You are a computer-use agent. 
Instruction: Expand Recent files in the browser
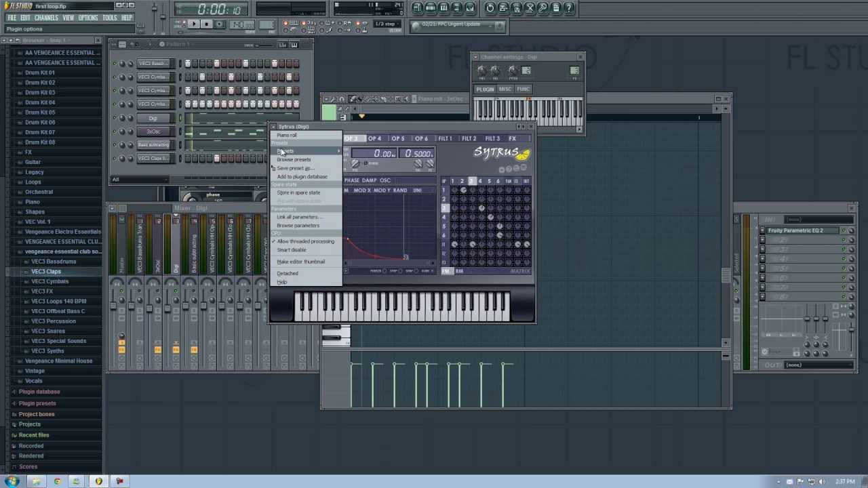coord(34,435)
